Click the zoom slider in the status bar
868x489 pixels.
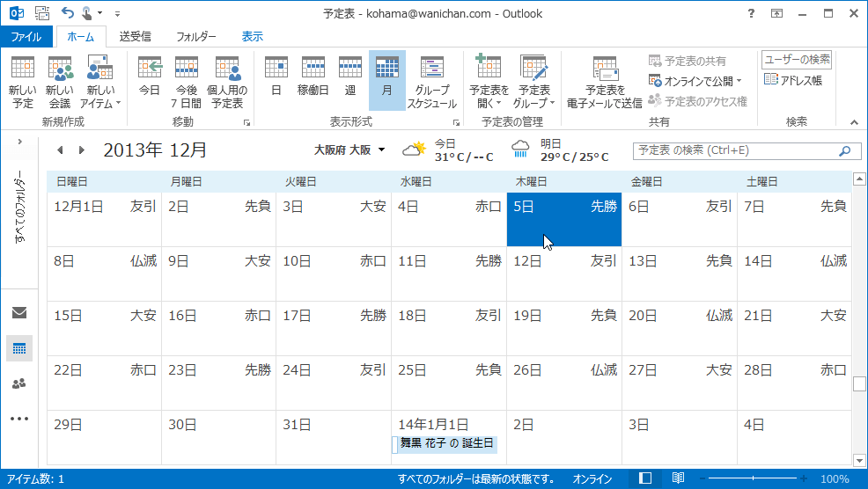click(x=753, y=478)
